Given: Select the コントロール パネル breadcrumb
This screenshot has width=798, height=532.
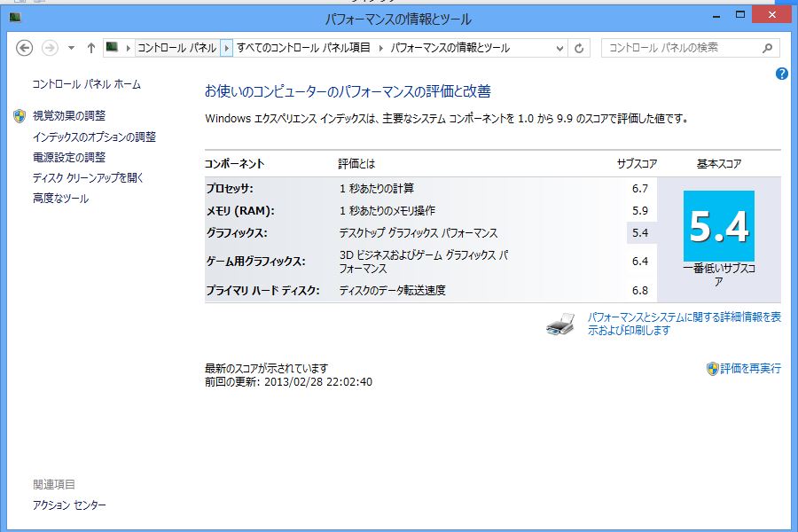Looking at the screenshot, I should [177, 48].
